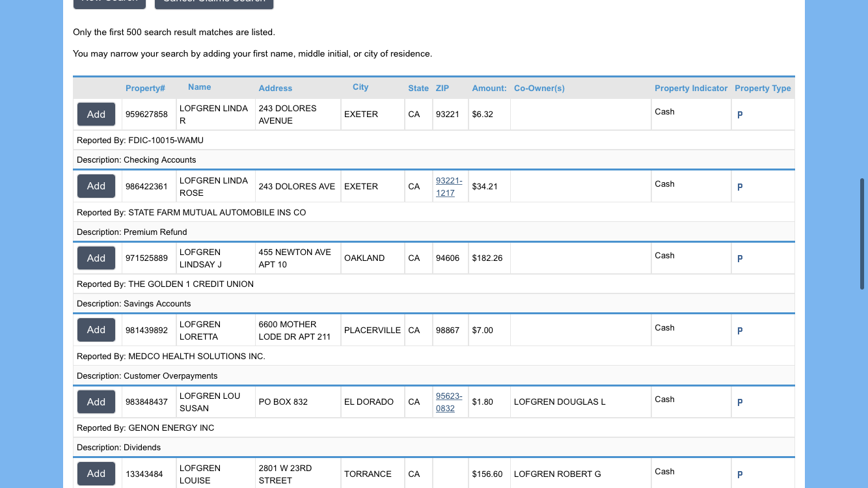
Task: Sort by City column header
Action: pyautogui.click(x=360, y=87)
